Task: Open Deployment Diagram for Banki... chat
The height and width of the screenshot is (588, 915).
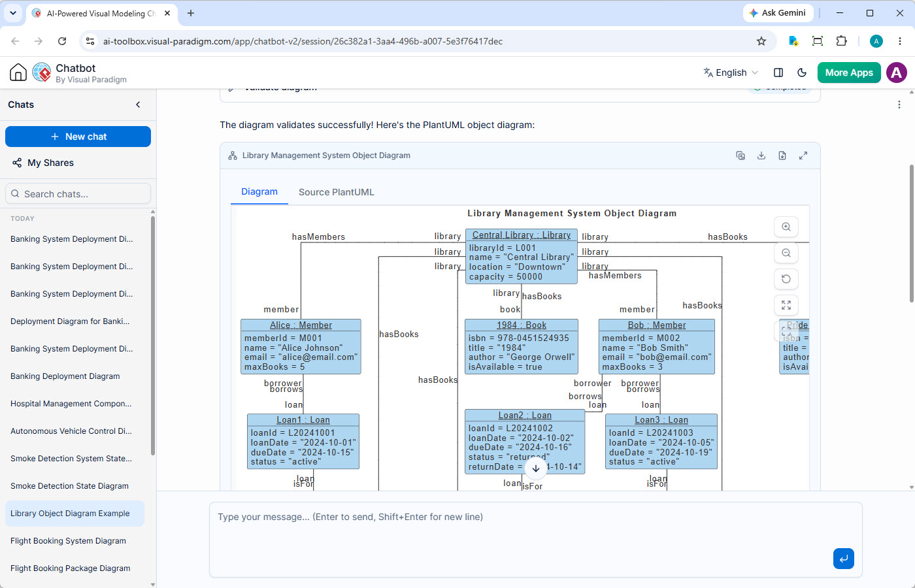Action: pyautogui.click(x=75, y=321)
